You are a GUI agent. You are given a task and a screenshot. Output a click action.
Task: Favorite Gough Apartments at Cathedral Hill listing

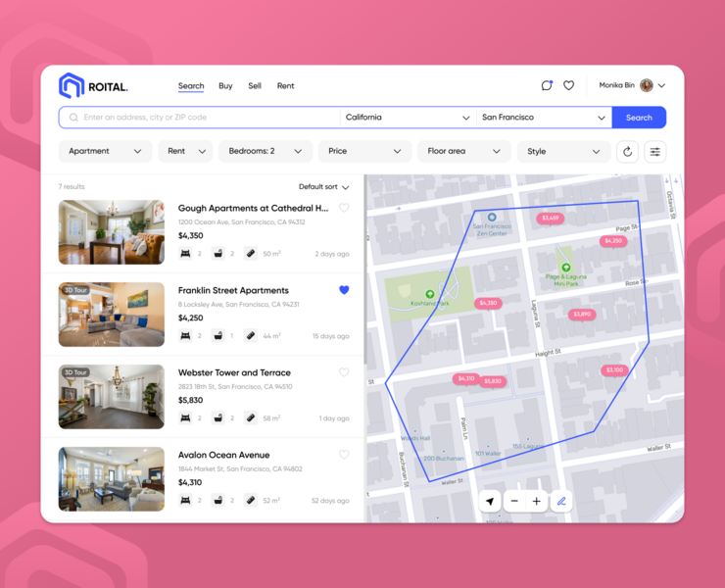[344, 208]
